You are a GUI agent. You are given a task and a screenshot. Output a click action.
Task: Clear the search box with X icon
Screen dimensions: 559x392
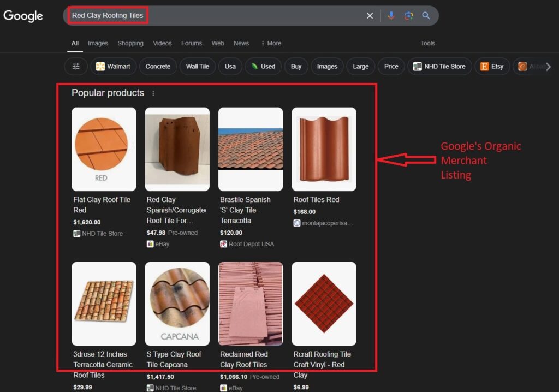pyautogui.click(x=370, y=16)
